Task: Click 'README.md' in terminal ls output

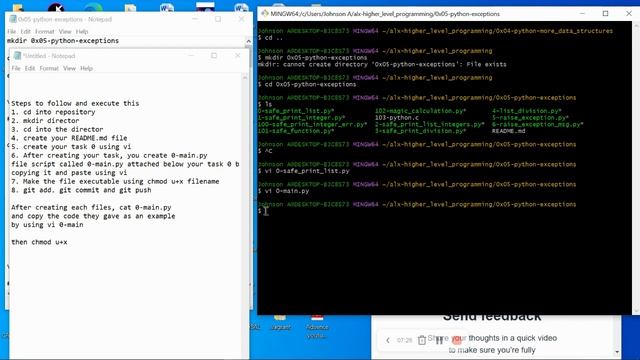Action: coord(509,131)
